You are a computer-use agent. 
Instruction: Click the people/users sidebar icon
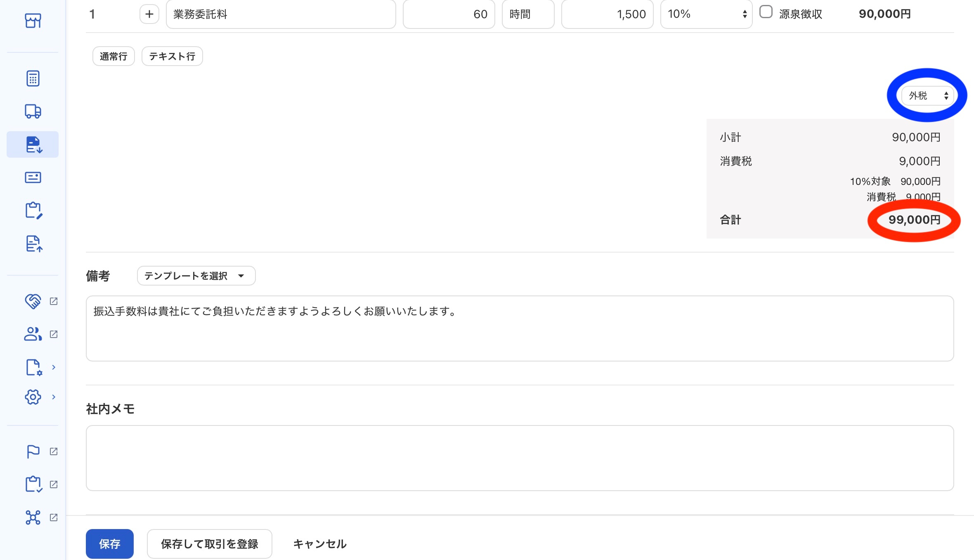pyautogui.click(x=33, y=334)
